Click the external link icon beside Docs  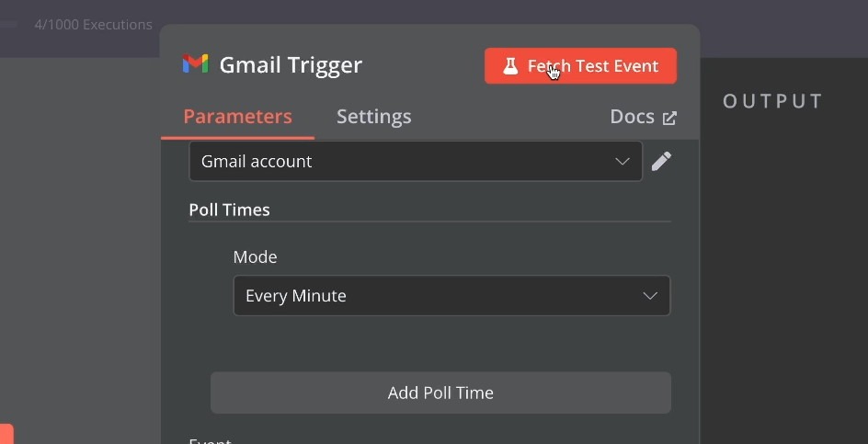[669, 118]
